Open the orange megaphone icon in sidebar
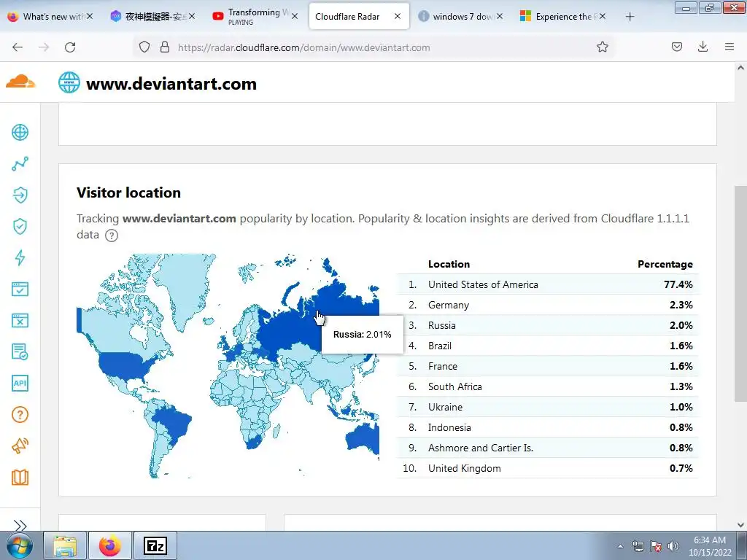 tap(20, 446)
